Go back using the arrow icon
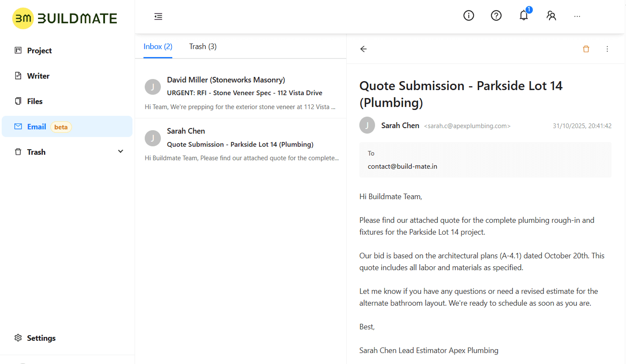Image resolution: width=626 pixels, height=364 pixels. click(x=363, y=49)
